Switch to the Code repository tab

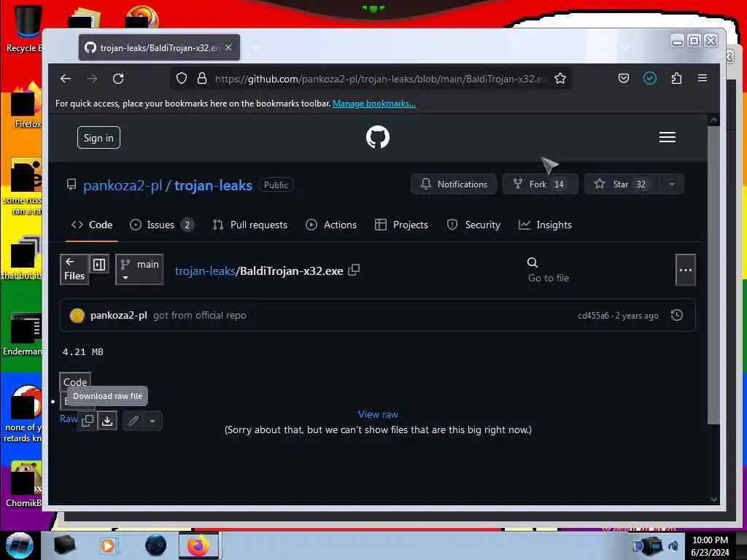point(92,225)
